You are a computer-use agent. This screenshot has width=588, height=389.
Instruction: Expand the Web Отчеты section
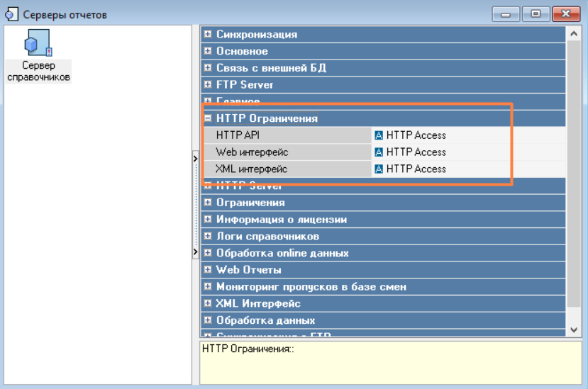coord(208,270)
